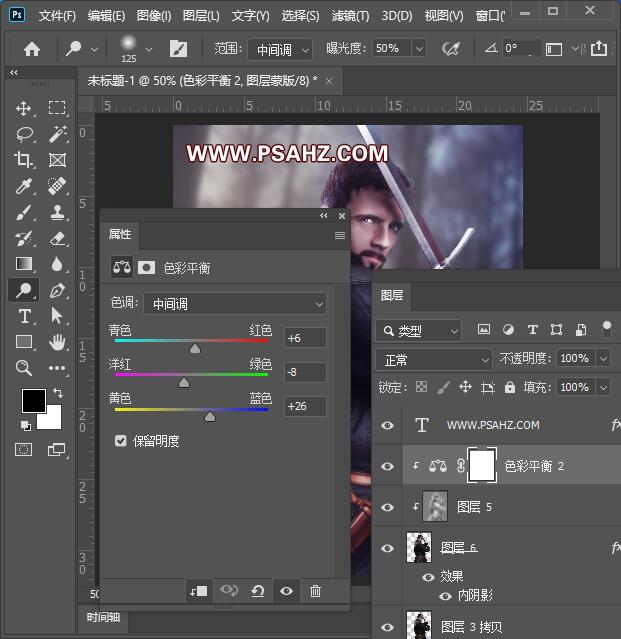Open the layer filter type dropdown

point(418,331)
